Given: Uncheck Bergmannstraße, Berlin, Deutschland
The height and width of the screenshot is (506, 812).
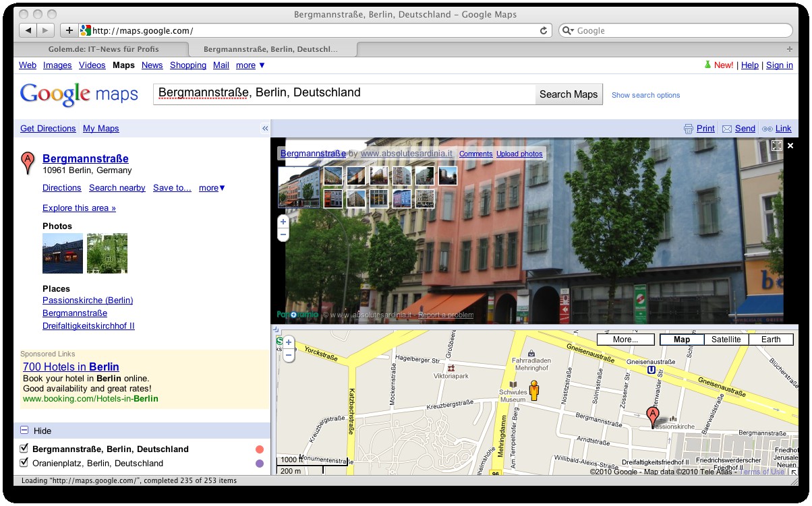Looking at the screenshot, I should click(24, 449).
